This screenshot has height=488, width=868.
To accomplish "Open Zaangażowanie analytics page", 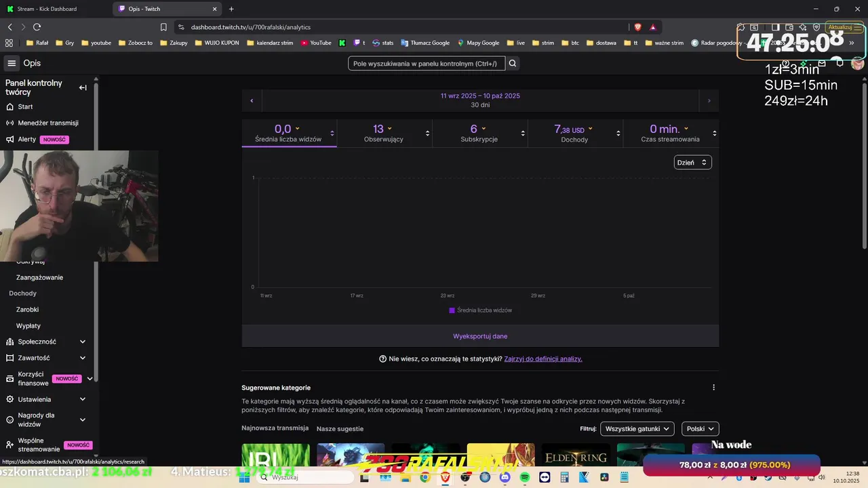I will pyautogui.click(x=39, y=277).
